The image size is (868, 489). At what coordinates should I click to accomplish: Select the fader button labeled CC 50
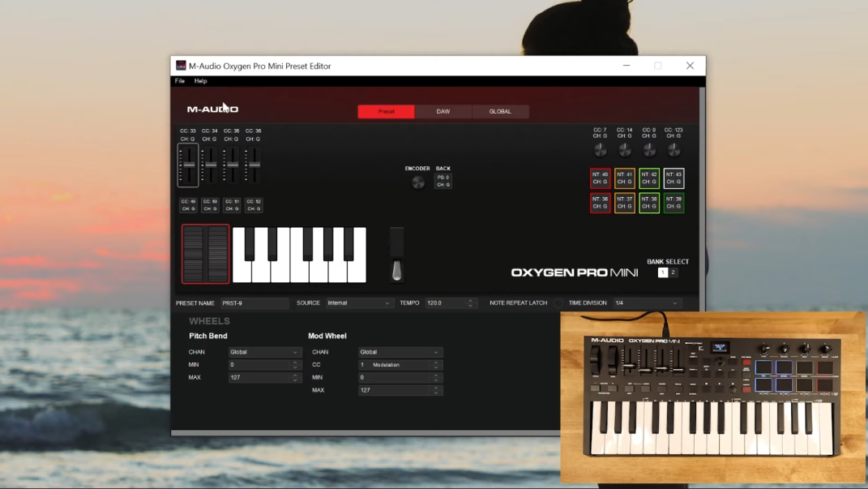click(x=210, y=205)
